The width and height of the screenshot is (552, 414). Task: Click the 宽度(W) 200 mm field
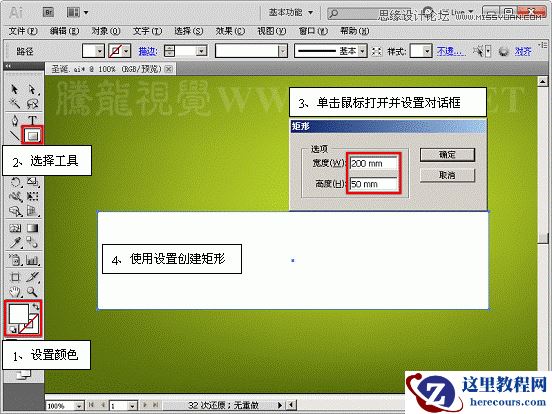(374, 163)
